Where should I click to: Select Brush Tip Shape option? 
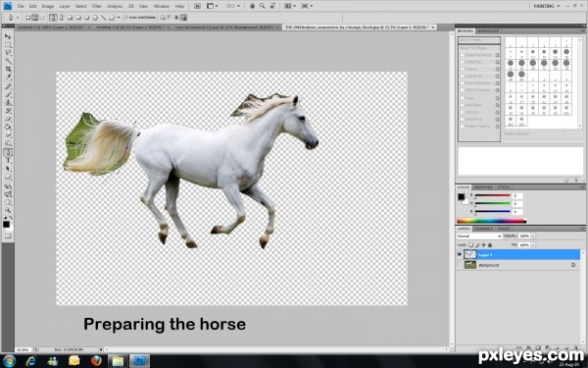click(x=479, y=48)
